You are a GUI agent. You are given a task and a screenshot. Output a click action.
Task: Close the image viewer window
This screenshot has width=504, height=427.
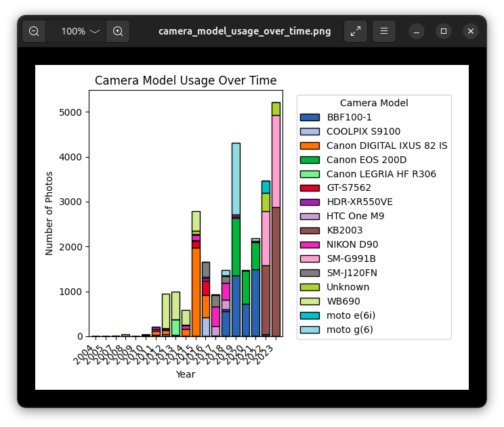tap(471, 31)
